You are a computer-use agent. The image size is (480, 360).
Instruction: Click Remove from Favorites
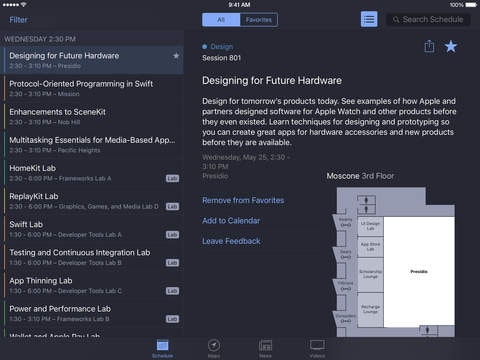pyautogui.click(x=243, y=200)
